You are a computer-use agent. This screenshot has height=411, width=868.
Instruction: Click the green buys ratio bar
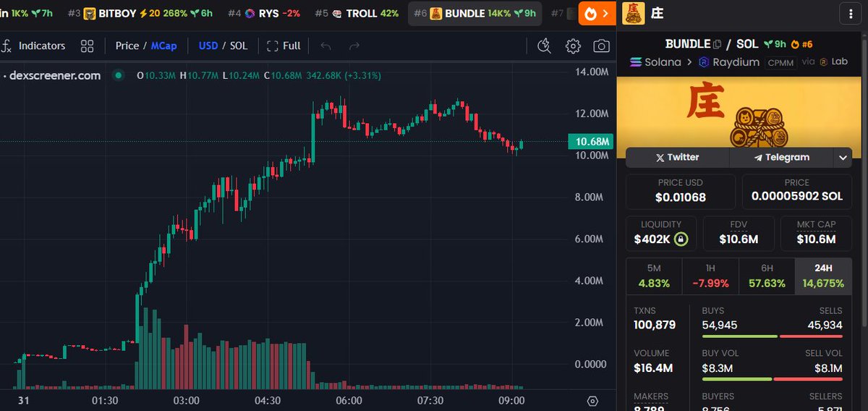[739, 336]
